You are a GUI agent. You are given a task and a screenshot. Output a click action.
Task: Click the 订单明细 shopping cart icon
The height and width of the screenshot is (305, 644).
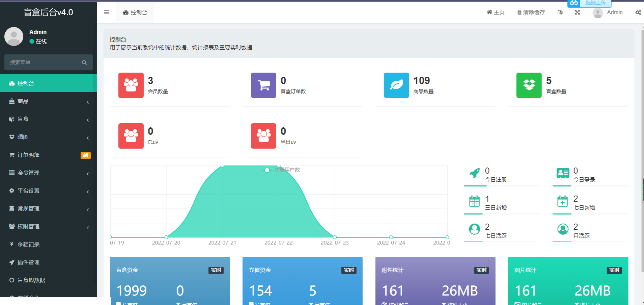[x=12, y=155]
